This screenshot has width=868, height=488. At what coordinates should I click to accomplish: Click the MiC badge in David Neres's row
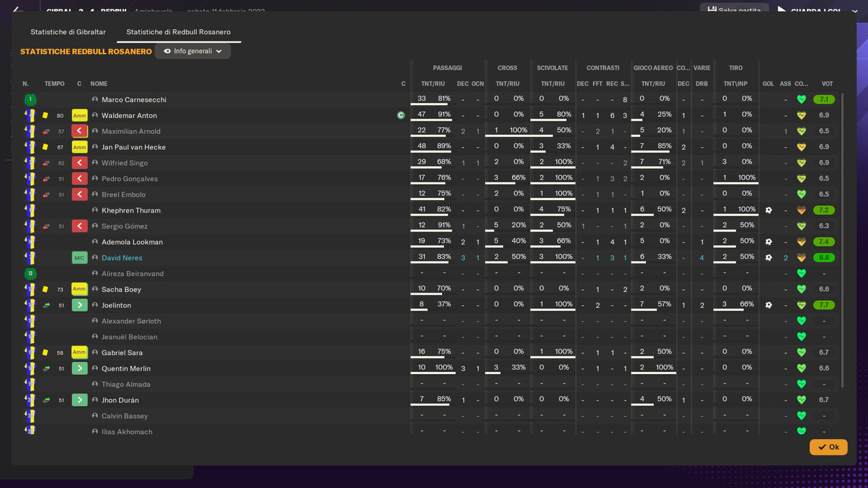79,258
